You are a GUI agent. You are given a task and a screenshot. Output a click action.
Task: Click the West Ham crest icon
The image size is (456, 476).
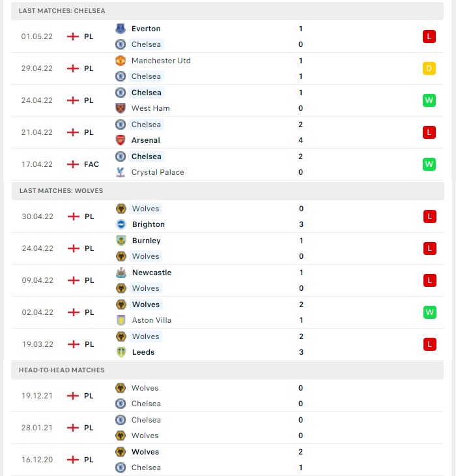(x=121, y=108)
